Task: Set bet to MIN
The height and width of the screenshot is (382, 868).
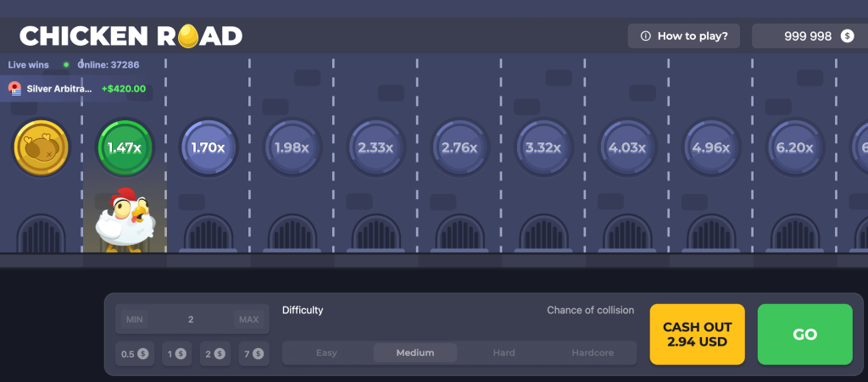Action: (134, 319)
